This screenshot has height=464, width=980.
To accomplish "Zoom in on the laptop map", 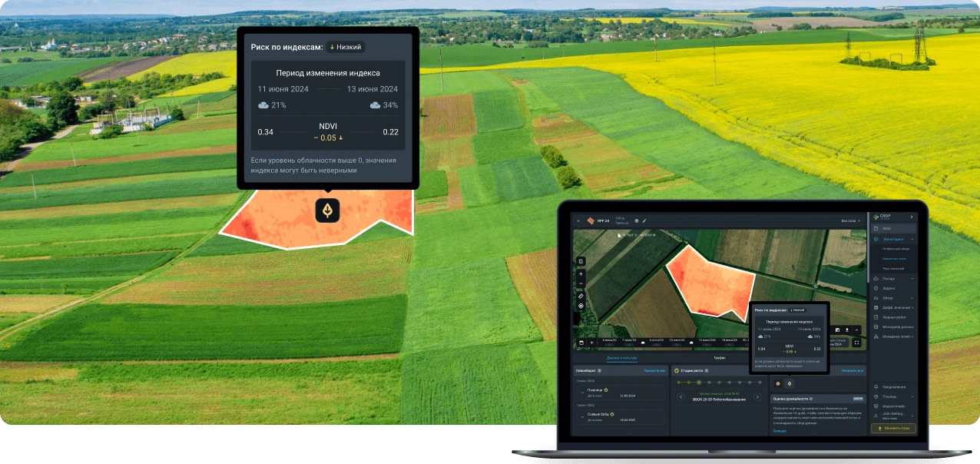I will point(581,273).
